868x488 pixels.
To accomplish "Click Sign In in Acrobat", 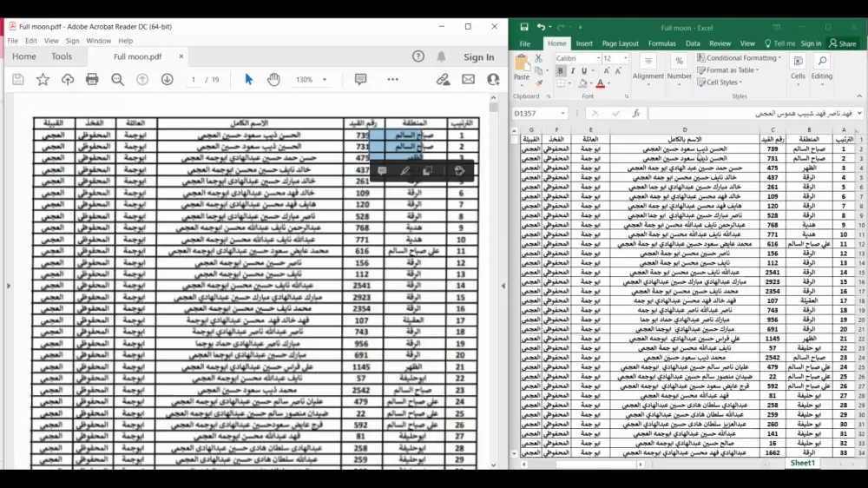I will pyautogui.click(x=479, y=57).
